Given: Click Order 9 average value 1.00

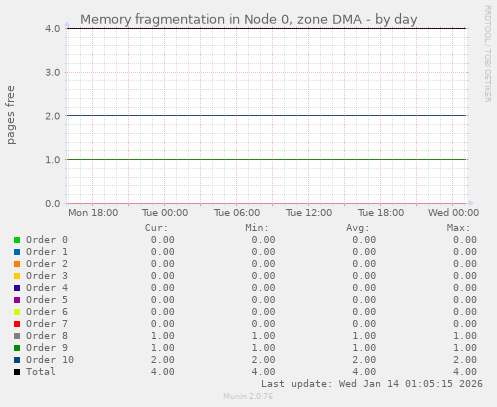Looking at the screenshot, I should point(364,348).
